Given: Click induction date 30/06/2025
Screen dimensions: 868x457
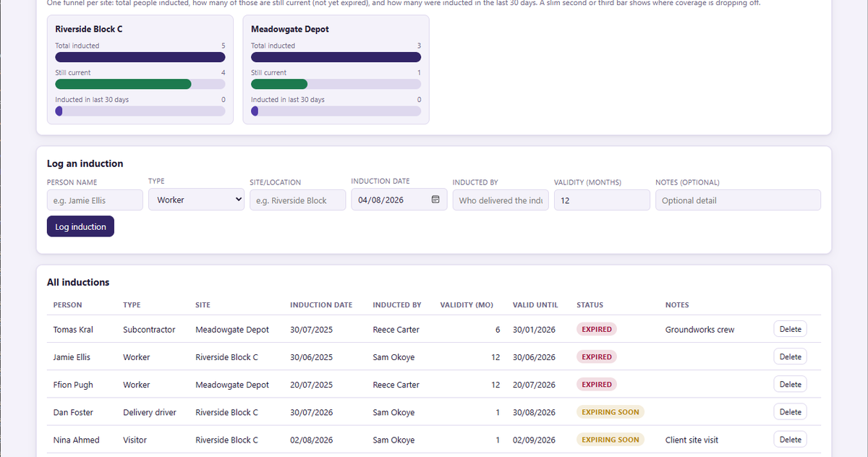Looking at the screenshot, I should 311,357.
